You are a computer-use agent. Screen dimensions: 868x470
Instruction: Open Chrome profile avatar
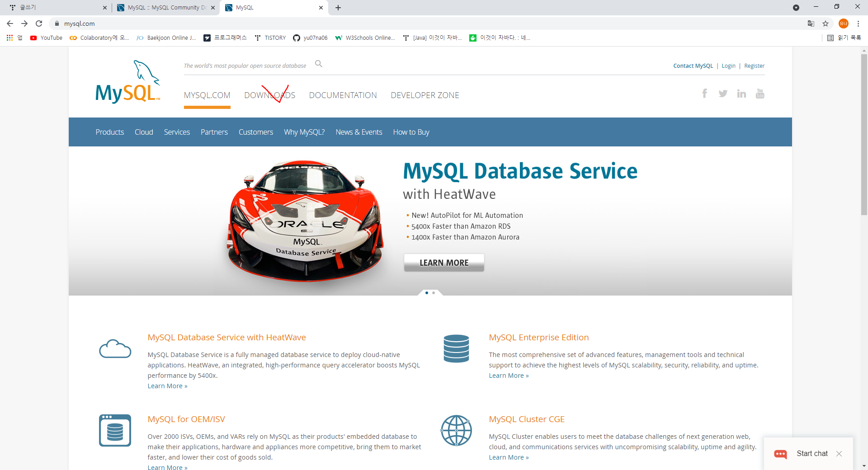[x=844, y=23]
